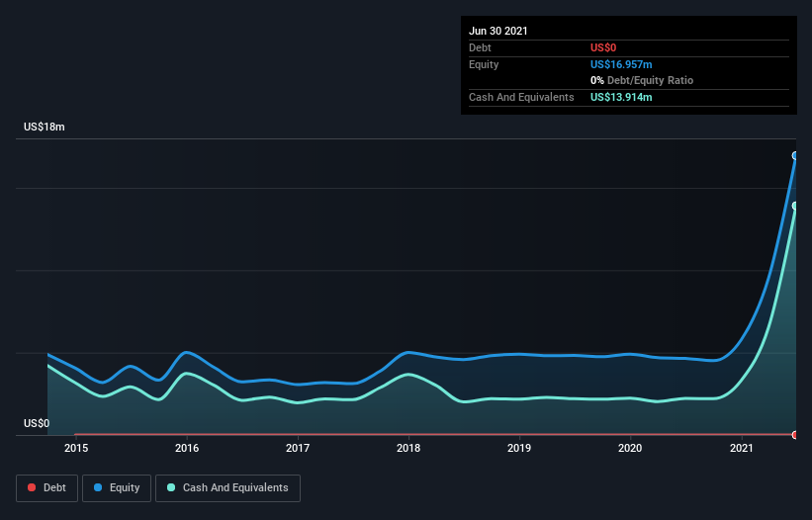Toggle the Cash And Equivalents legend item
Screen dimensions: 812x520
point(226,487)
